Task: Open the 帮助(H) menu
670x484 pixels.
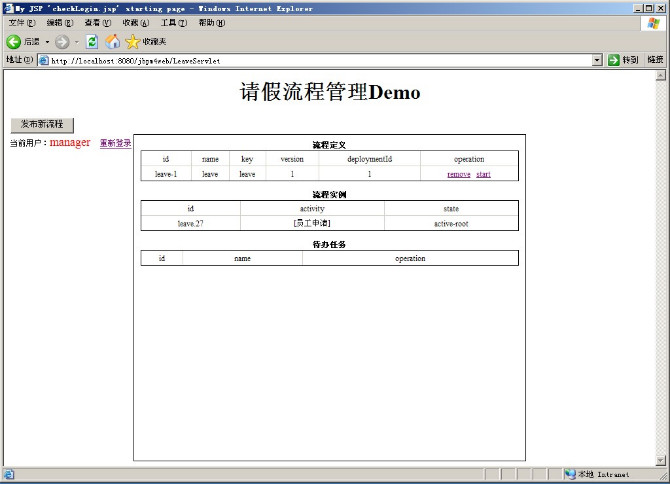Action: click(x=212, y=23)
